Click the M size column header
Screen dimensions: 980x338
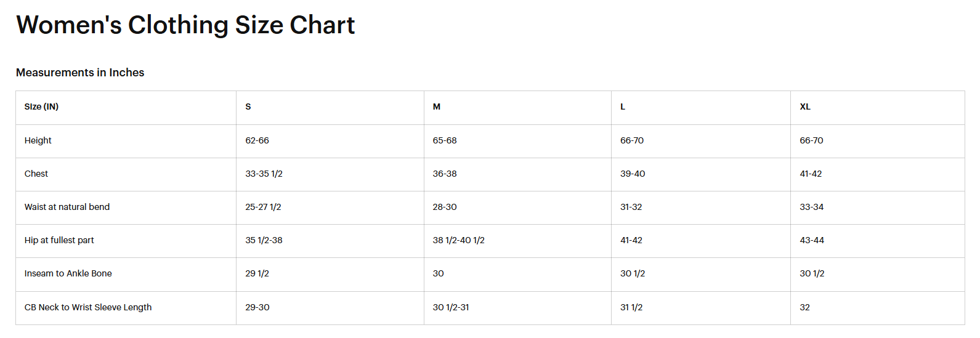pos(437,107)
